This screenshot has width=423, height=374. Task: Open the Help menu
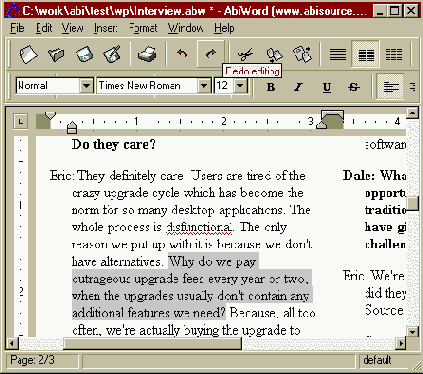point(224,28)
